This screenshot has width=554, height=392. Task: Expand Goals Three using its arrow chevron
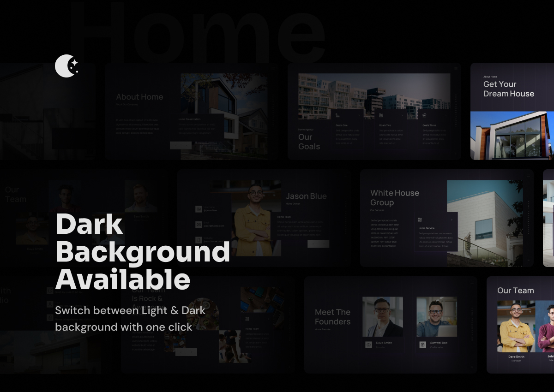(x=446, y=115)
